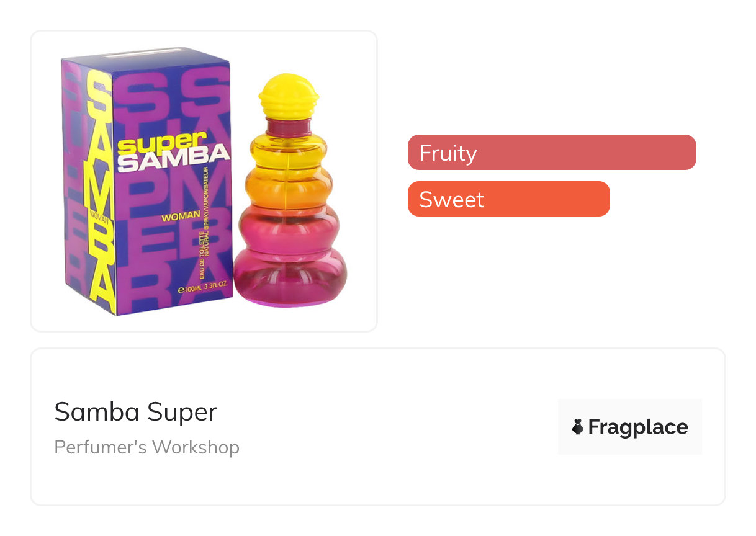This screenshot has width=756, height=536.
Task: Click the "Sweet" label text
Action: 451,200
